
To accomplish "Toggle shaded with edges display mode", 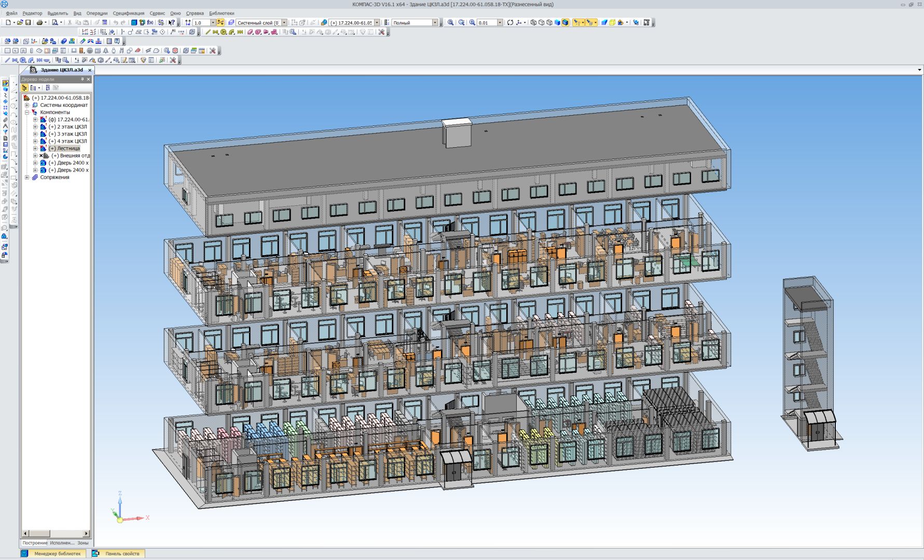I will coord(565,23).
